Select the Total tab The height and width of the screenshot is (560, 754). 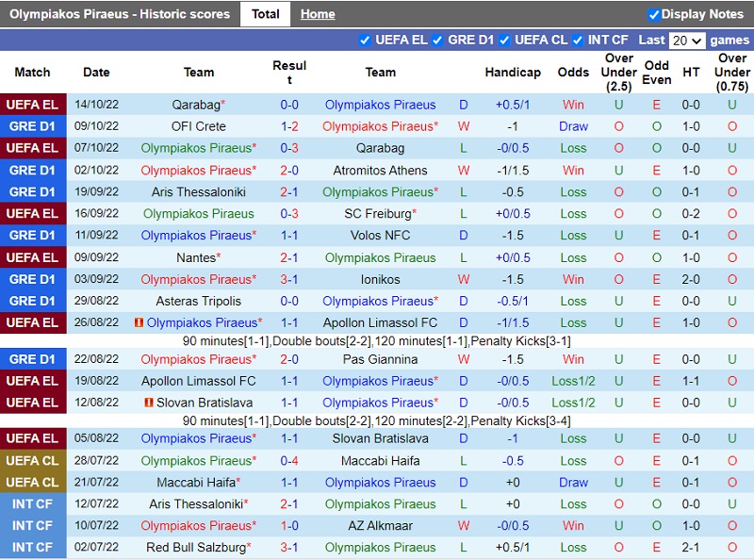[265, 14]
